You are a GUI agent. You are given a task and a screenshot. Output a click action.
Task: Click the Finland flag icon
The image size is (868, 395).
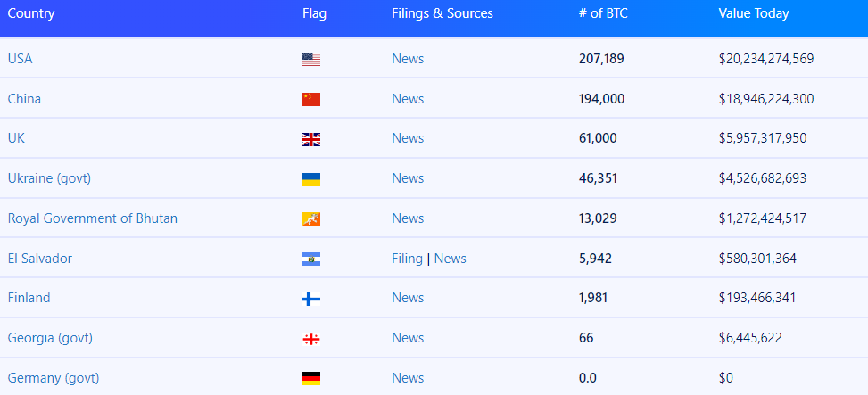click(311, 299)
